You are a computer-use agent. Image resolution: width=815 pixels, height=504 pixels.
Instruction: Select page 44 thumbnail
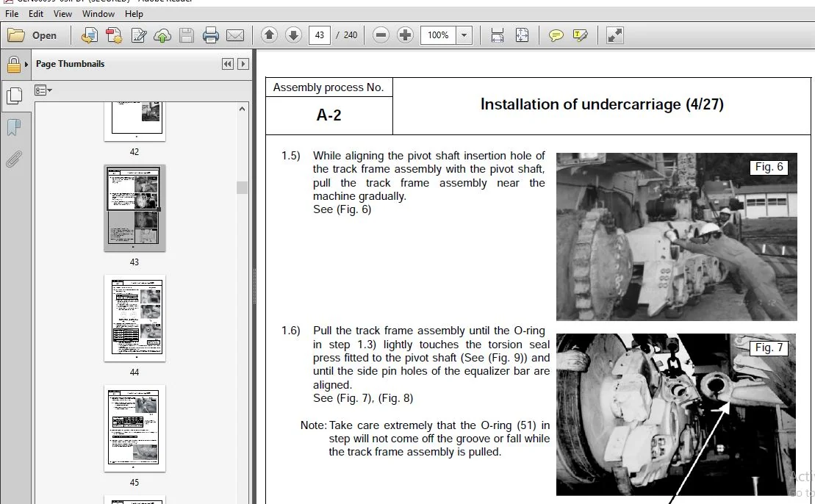134,319
